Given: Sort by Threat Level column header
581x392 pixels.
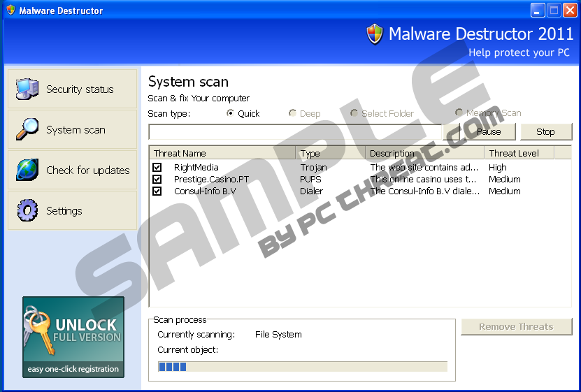Looking at the screenshot, I should [519, 153].
